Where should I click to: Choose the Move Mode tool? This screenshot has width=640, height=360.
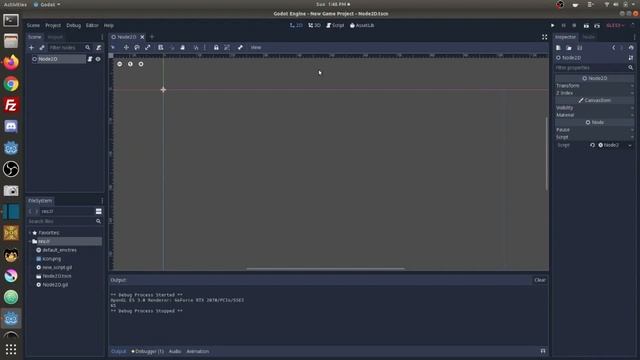(126, 48)
